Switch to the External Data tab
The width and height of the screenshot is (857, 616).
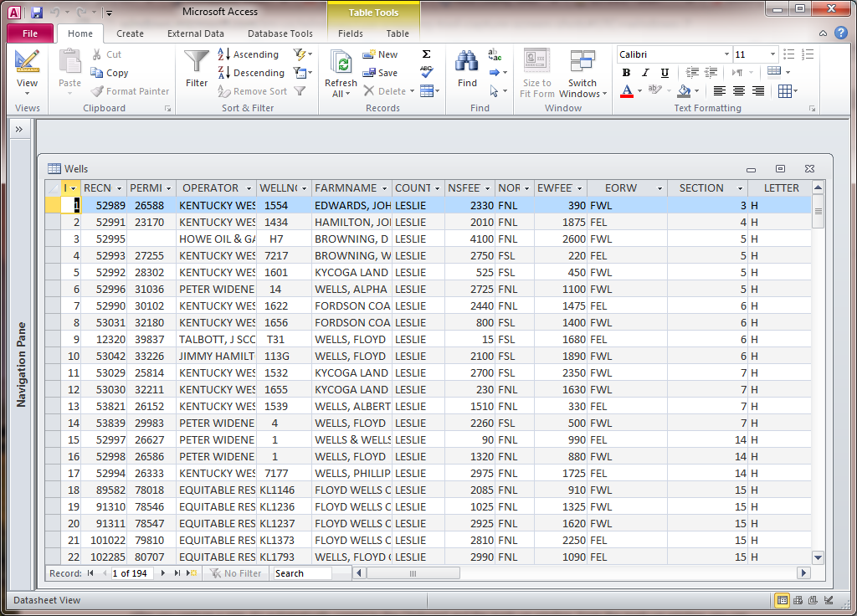click(x=196, y=33)
